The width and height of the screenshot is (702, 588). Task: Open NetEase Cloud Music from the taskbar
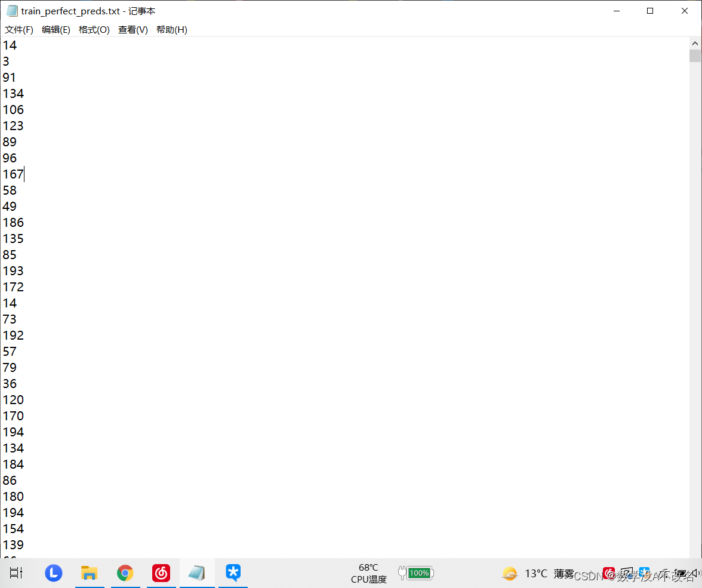pyautogui.click(x=161, y=572)
